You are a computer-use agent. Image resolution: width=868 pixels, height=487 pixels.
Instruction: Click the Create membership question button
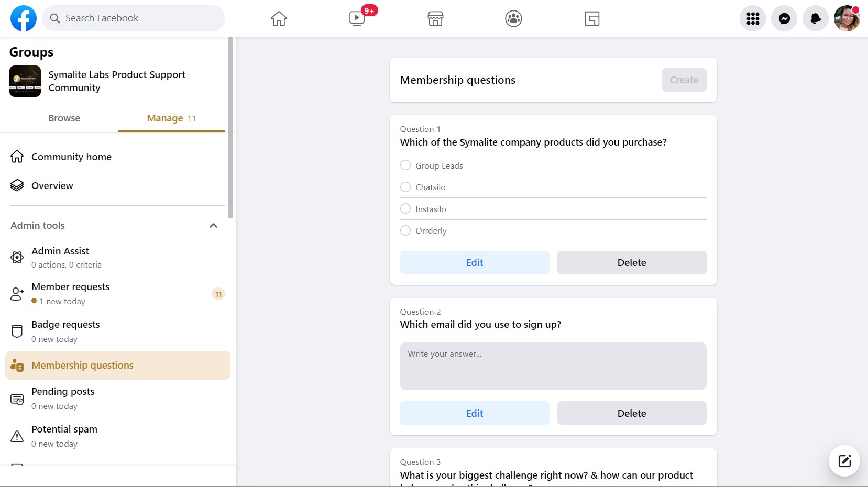684,80
